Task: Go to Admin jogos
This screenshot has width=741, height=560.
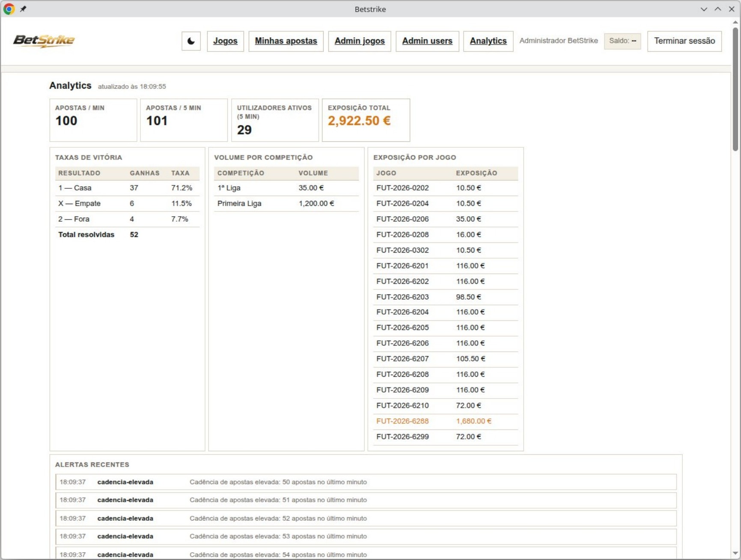Action: pos(360,41)
